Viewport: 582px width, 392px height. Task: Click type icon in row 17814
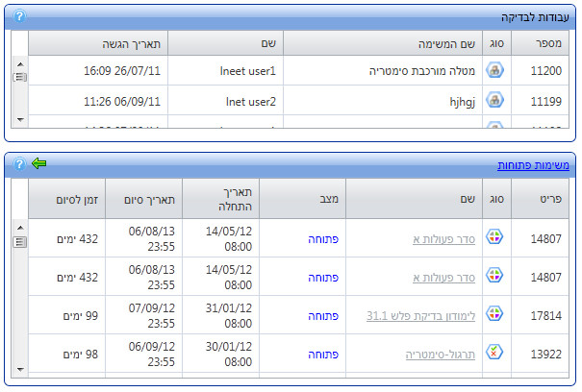(x=494, y=314)
